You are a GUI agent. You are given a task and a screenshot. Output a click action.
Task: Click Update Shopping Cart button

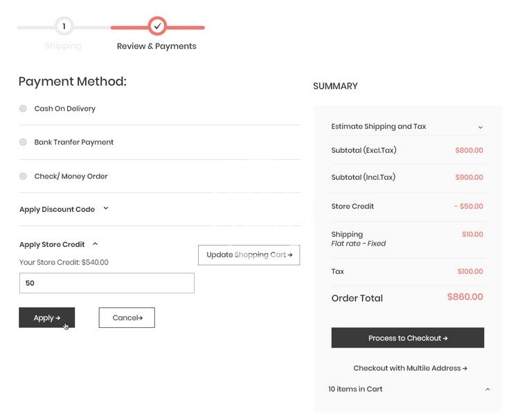249,255
